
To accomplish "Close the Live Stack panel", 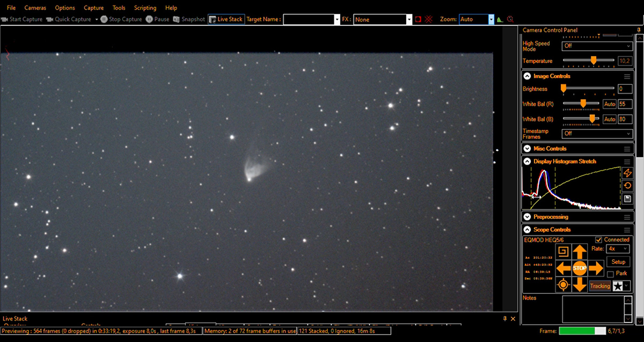I will click(x=513, y=319).
